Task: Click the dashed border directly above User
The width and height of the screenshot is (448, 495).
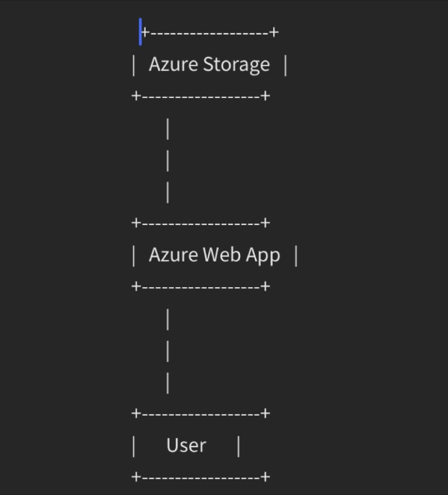Action: coord(201,414)
